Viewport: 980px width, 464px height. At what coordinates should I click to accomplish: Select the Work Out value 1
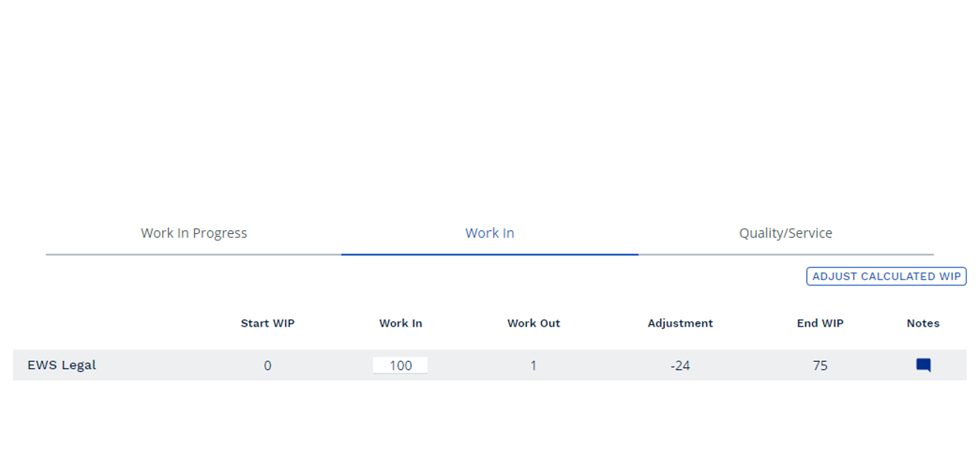pyautogui.click(x=534, y=366)
